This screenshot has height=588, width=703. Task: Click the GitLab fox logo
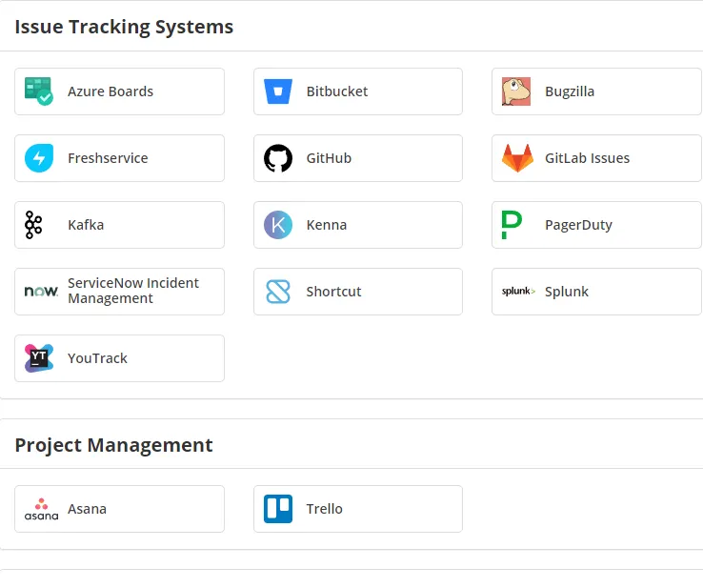pos(517,158)
